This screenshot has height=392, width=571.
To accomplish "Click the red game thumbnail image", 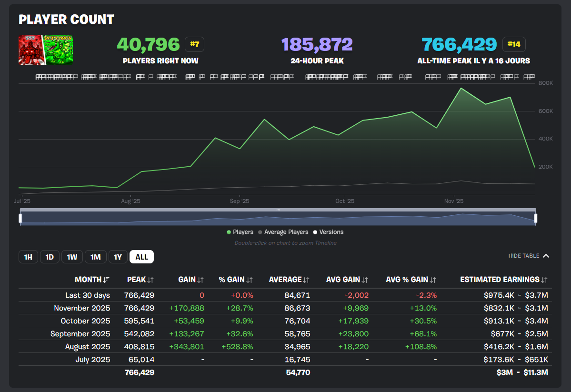I will pyautogui.click(x=31, y=50).
